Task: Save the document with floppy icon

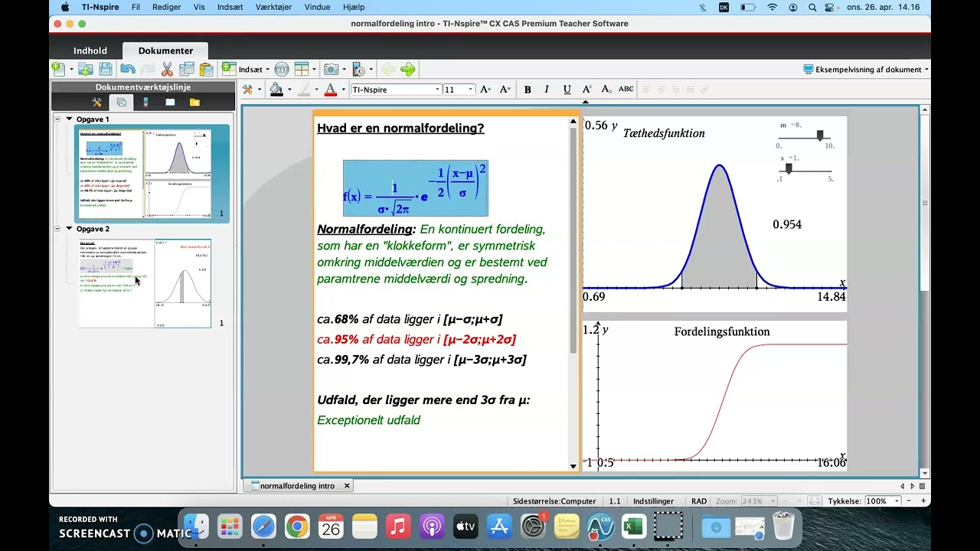Action: click(106, 70)
